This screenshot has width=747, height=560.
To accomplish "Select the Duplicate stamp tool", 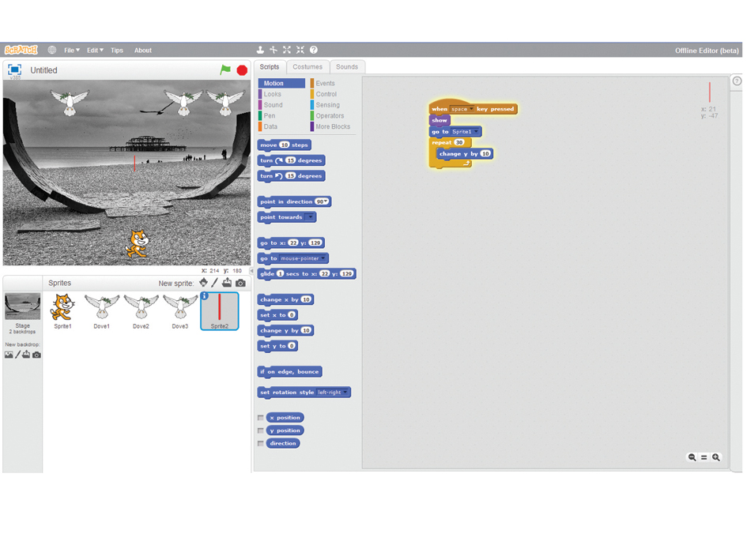I will [x=260, y=50].
